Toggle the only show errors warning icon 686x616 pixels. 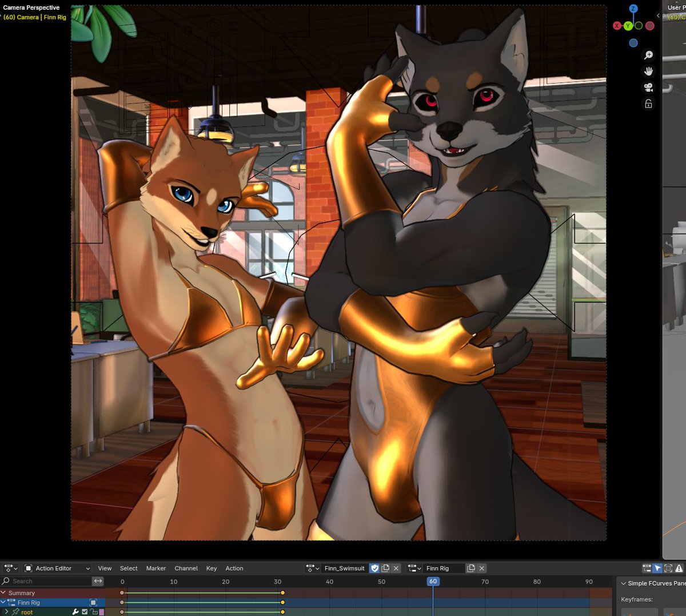[x=679, y=568]
